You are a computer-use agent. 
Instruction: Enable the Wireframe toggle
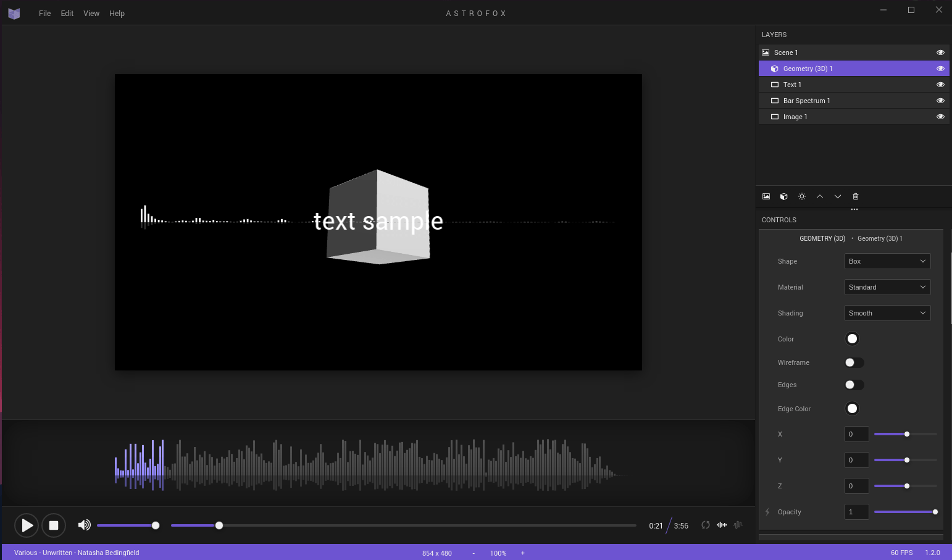(x=854, y=362)
